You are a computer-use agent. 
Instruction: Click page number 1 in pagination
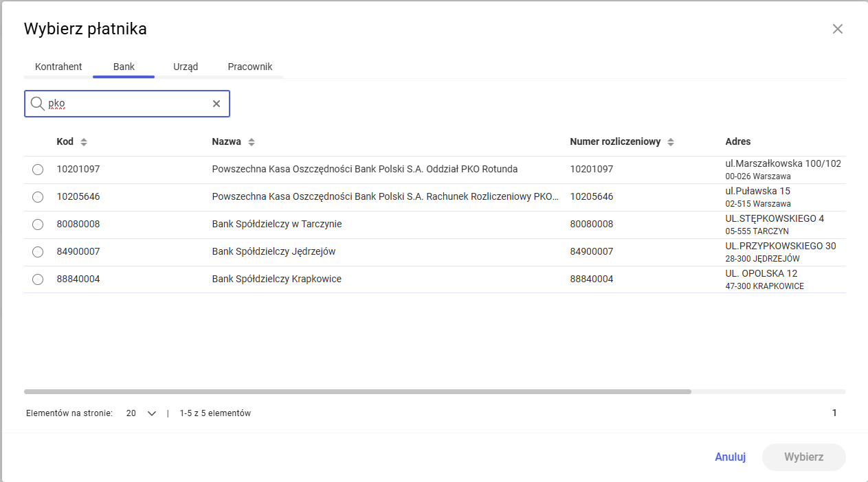834,413
